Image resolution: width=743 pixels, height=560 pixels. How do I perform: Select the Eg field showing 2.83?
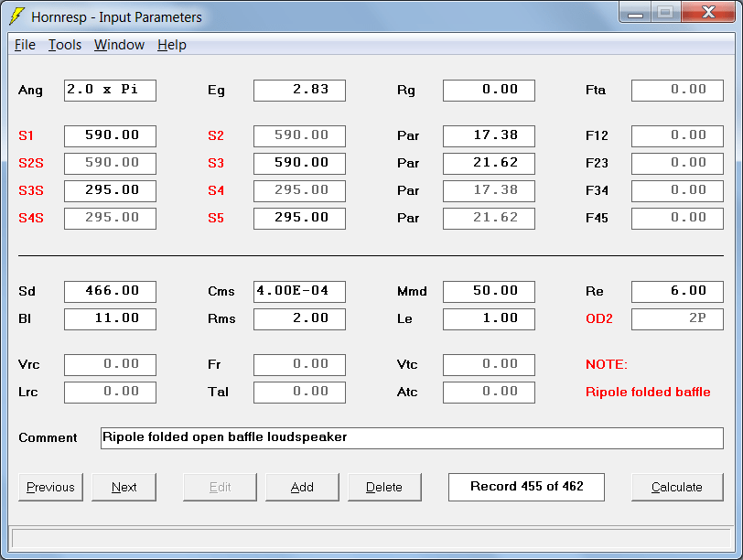point(299,91)
